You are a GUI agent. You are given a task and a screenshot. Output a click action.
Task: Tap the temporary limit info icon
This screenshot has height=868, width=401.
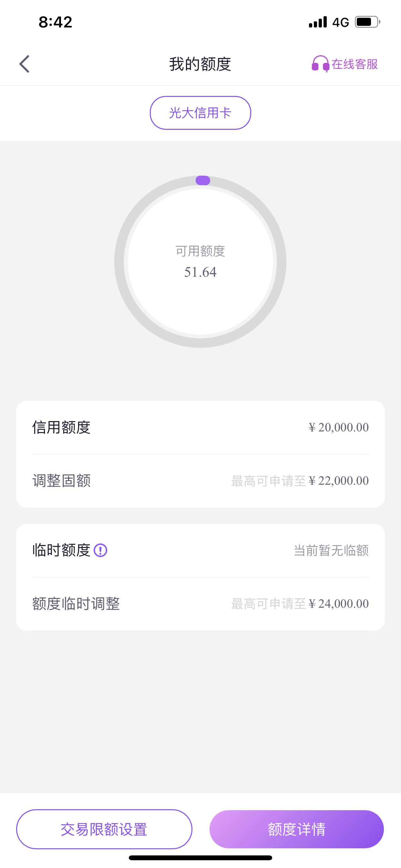[100, 550]
